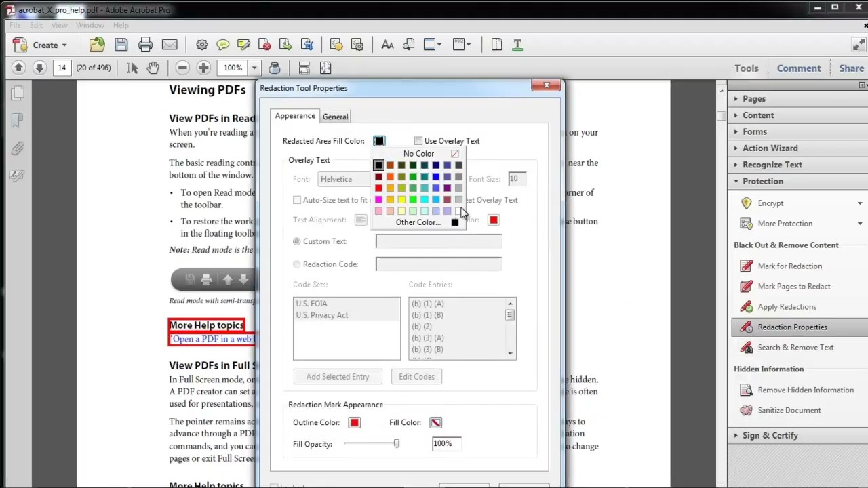Switch to the General tab

(335, 117)
